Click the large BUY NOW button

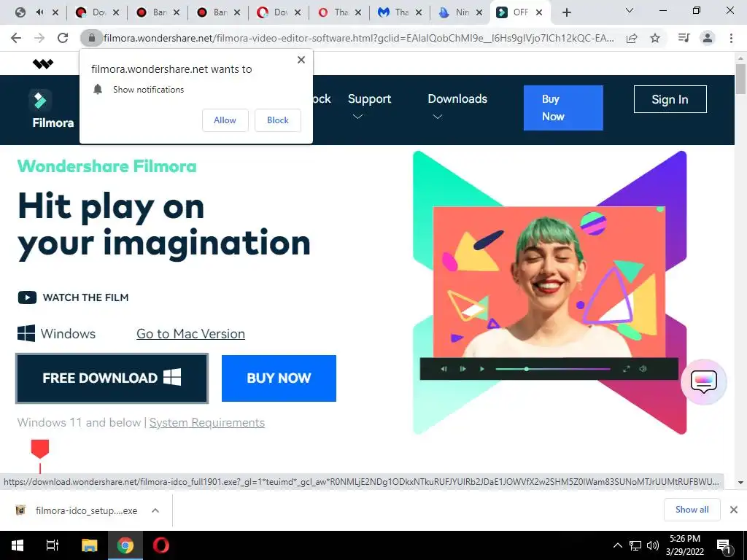point(279,378)
